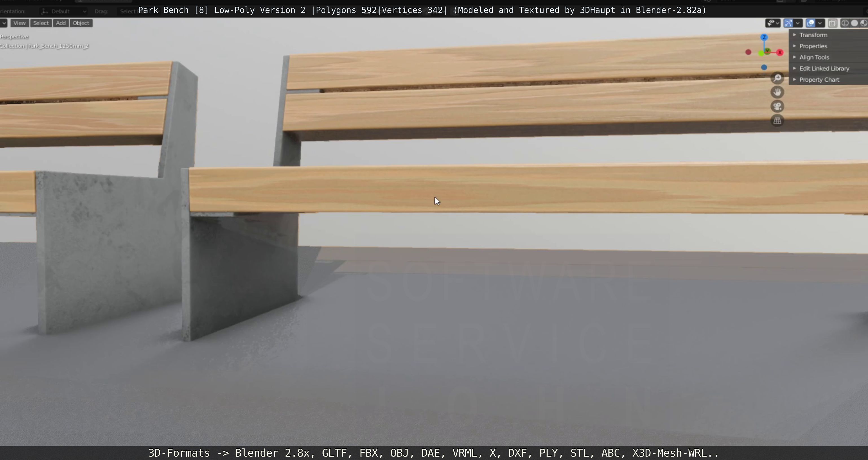
Task: Switch to material preview shading mode
Action: click(x=863, y=23)
